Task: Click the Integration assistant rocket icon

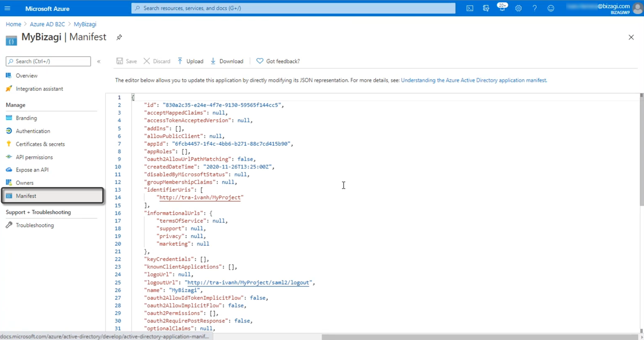Action: pyautogui.click(x=9, y=89)
